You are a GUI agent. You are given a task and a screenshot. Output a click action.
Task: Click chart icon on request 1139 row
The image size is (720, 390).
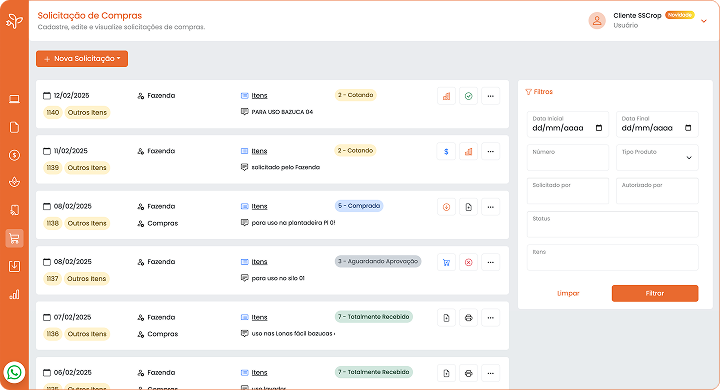point(468,152)
